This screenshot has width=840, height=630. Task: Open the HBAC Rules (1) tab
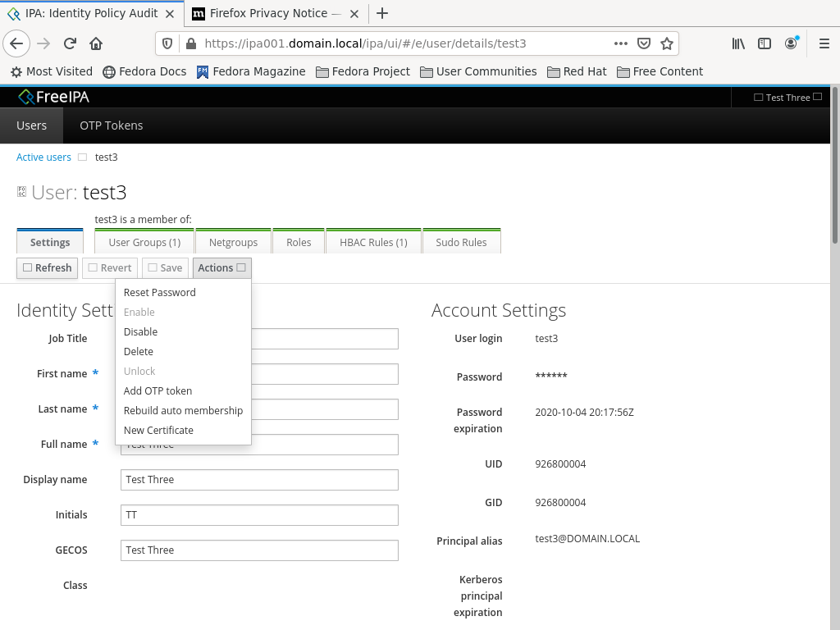coord(373,242)
